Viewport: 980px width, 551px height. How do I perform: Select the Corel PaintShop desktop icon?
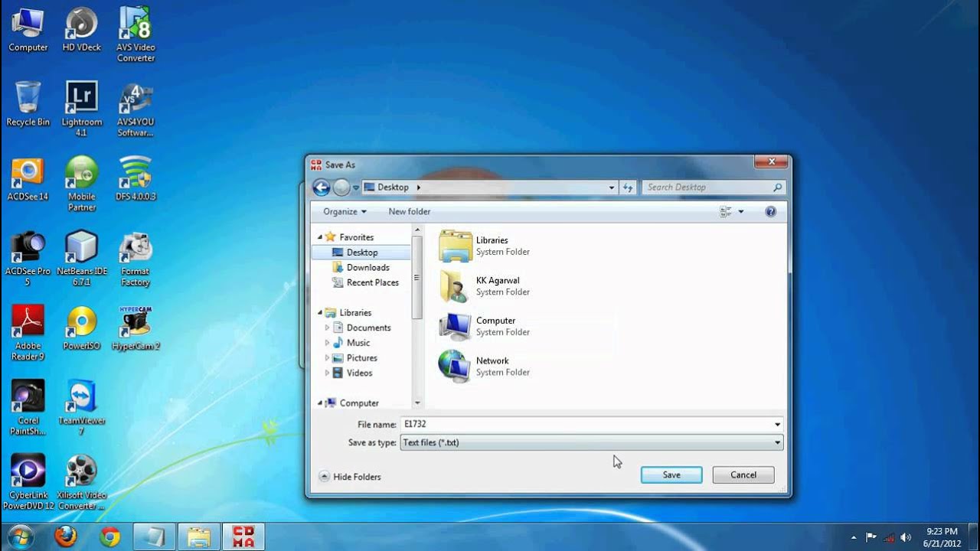coord(28,407)
